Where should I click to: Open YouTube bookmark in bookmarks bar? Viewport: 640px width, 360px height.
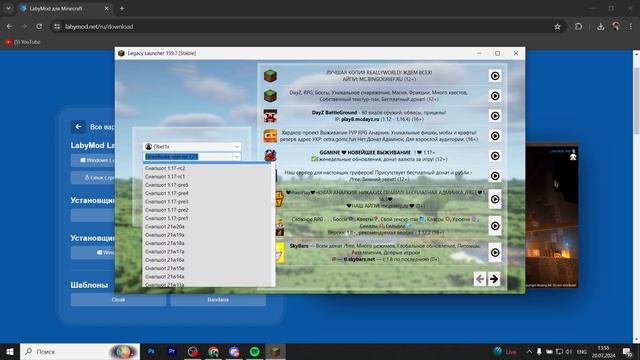tap(23, 42)
